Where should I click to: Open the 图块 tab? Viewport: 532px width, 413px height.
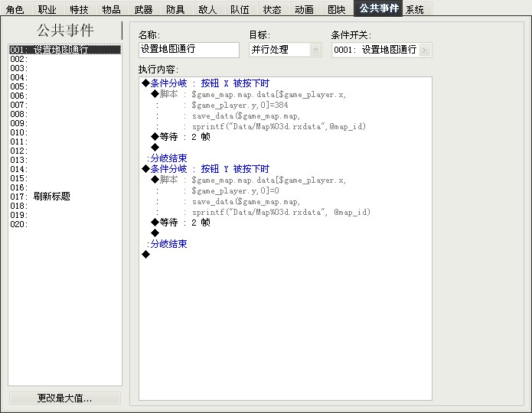click(336, 9)
